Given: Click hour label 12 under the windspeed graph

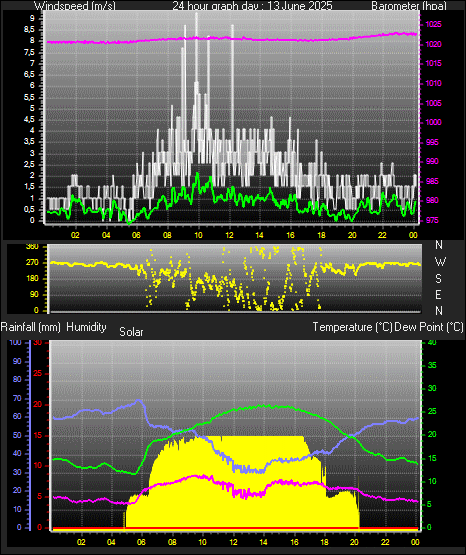Looking at the screenshot, I should tap(229, 235).
